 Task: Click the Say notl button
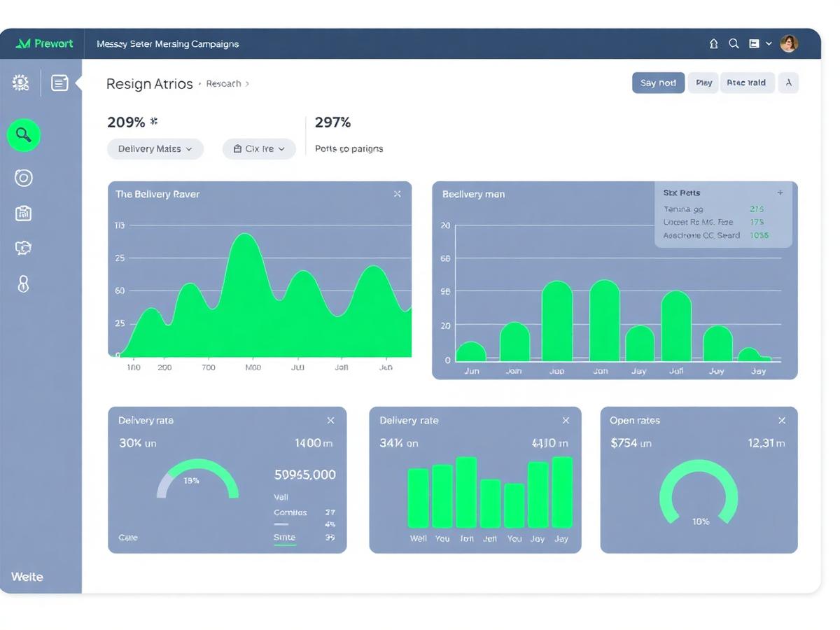[x=658, y=83]
